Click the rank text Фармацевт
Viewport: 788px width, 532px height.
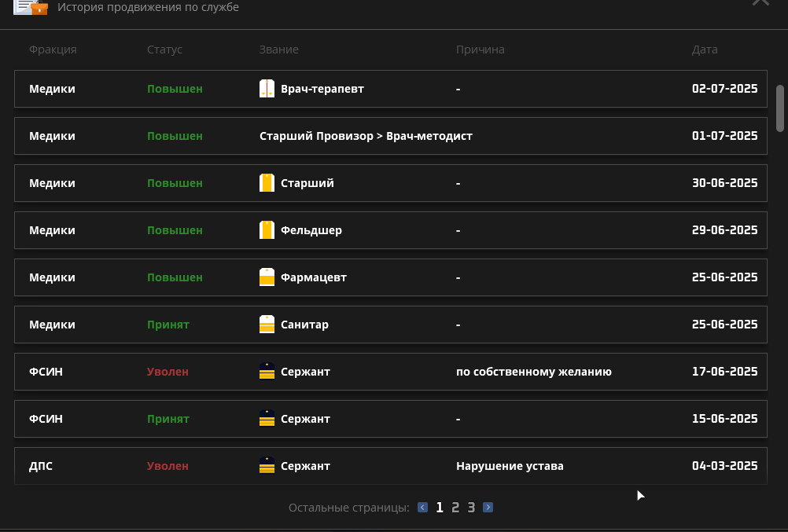click(314, 278)
